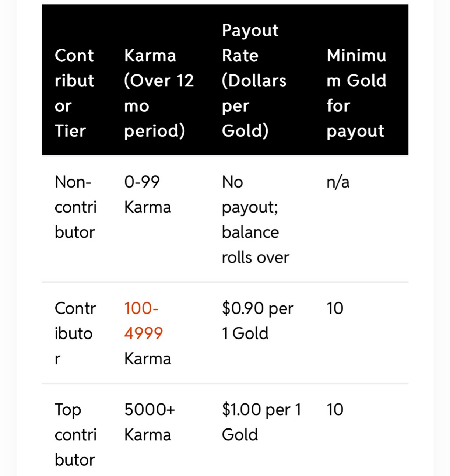Click the Minimum Gold for payout header
The height and width of the screenshot is (476, 450).
coord(356,93)
